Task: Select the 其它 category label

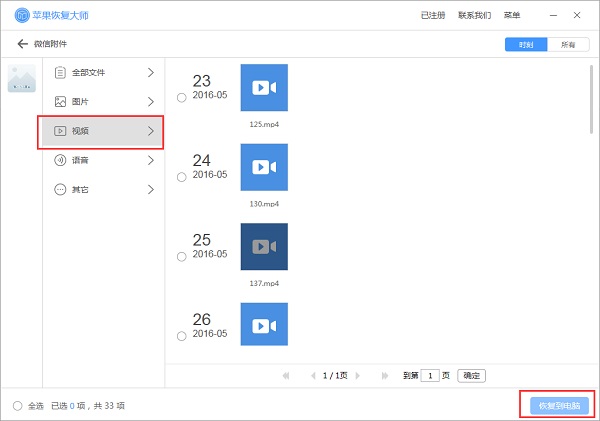Action: [x=80, y=189]
